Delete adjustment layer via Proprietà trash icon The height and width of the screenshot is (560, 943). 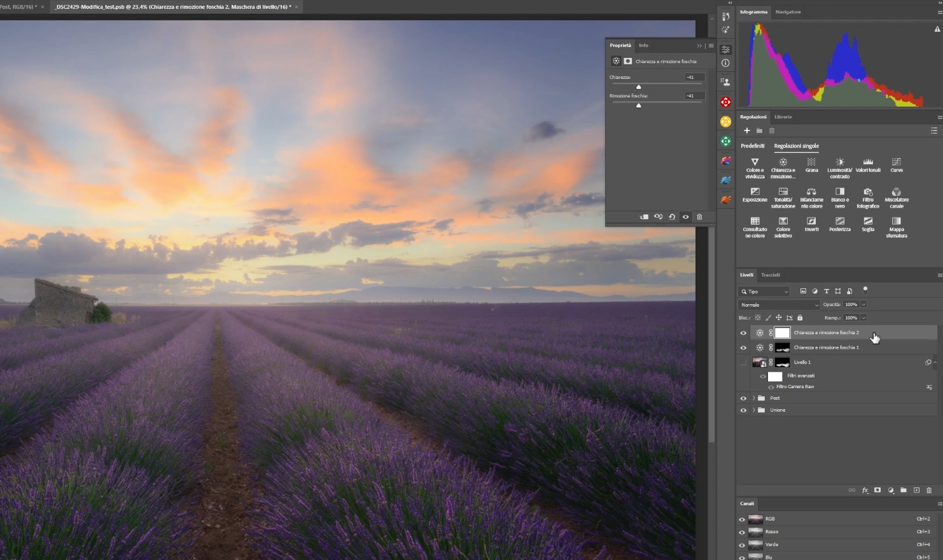pyautogui.click(x=699, y=217)
